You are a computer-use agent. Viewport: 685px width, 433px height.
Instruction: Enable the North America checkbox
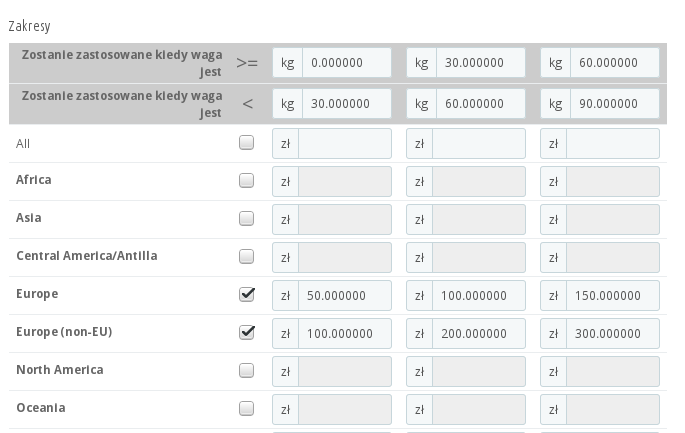[x=246, y=371]
